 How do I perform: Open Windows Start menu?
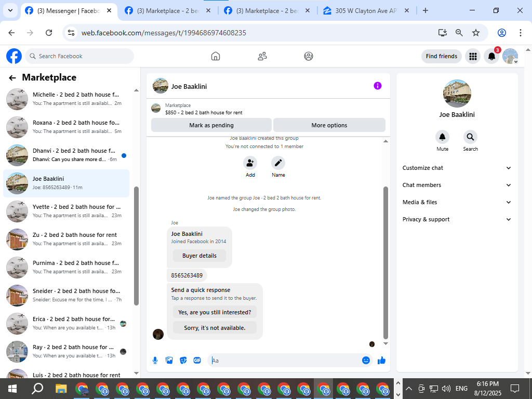pyautogui.click(x=12, y=389)
